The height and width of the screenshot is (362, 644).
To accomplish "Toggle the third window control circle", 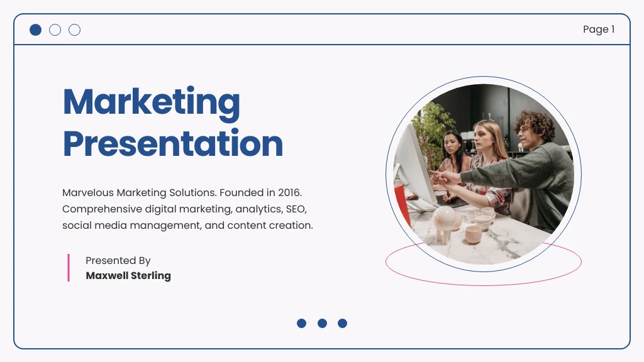I will click(x=75, y=30).
